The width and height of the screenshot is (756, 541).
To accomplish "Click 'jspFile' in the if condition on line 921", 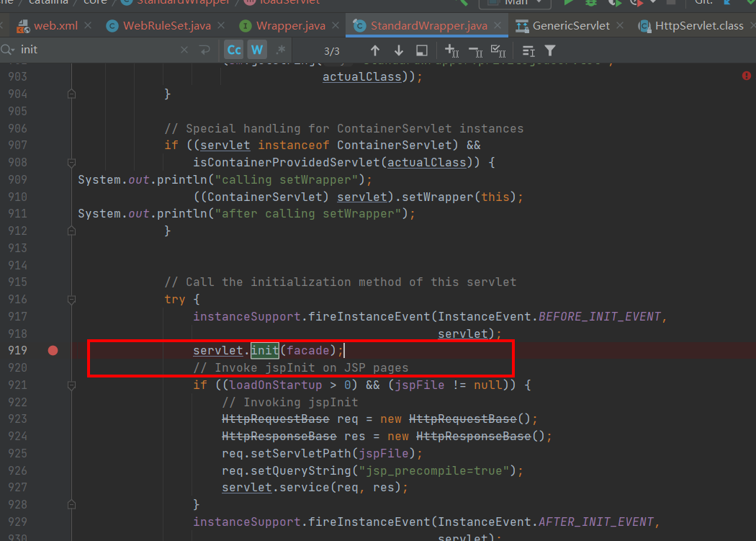I will 419,385.
